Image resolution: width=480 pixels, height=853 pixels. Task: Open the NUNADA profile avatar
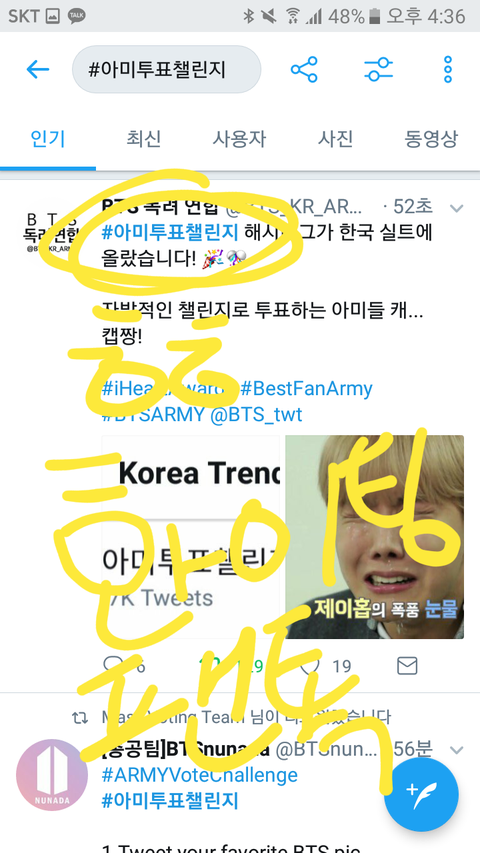(x=52, y=775)
